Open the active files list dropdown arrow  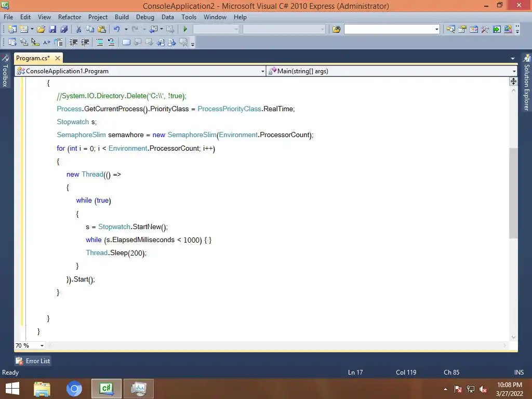(x=513, y=58)
